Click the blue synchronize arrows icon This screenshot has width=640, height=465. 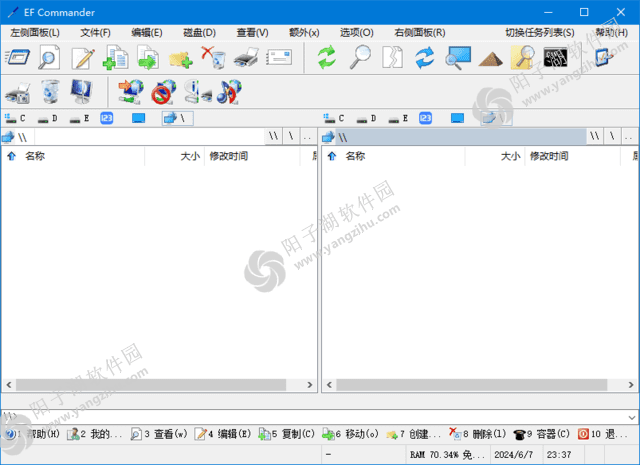point(425,57)
